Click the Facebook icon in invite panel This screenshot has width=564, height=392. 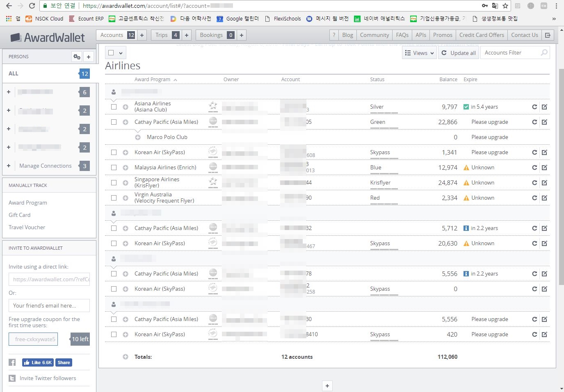pos(12,362)
